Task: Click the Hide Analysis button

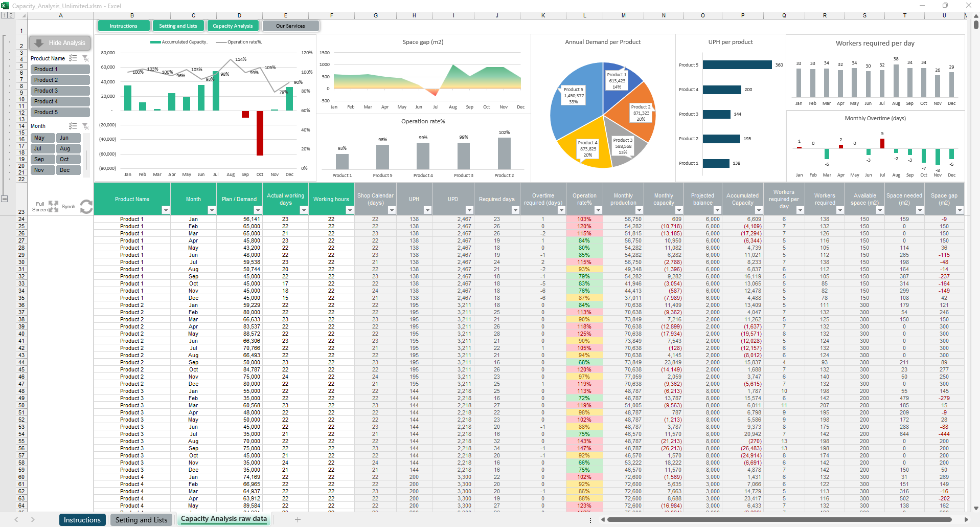Action: point(60,43)
